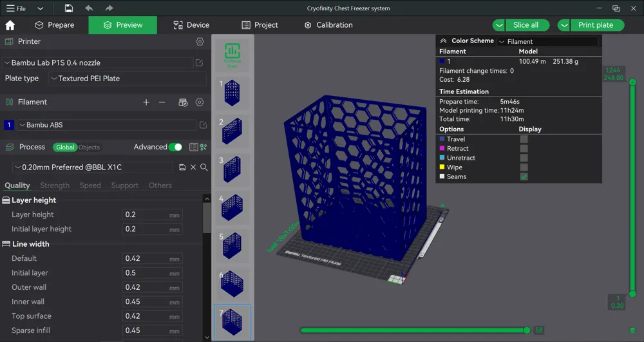644x342 pixels.
Task: Switch to the Device tab
Action: (191, 25)
